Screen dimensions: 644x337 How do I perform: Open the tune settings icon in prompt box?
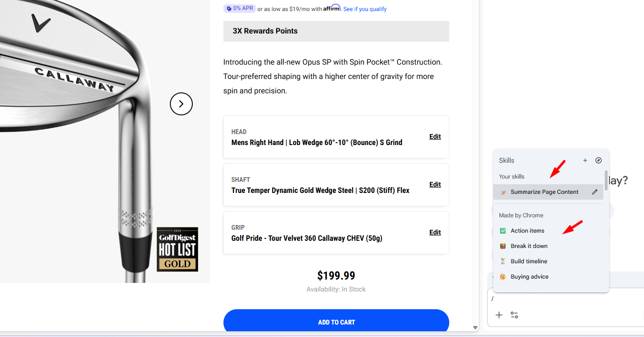pyautogui.click(x=514, y=315)
